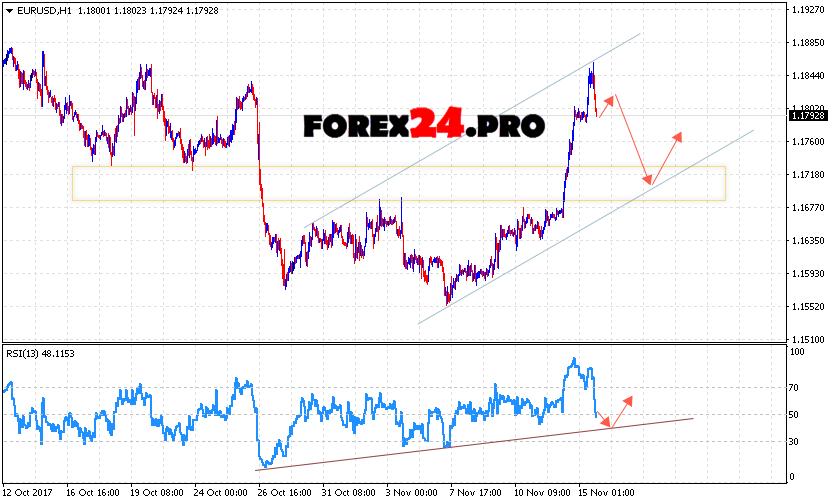Image resolution: width=829 pixels, height=504 pixels.
Task: Click the FOREX24.PRO watermark logo
Action: (424, 126)
